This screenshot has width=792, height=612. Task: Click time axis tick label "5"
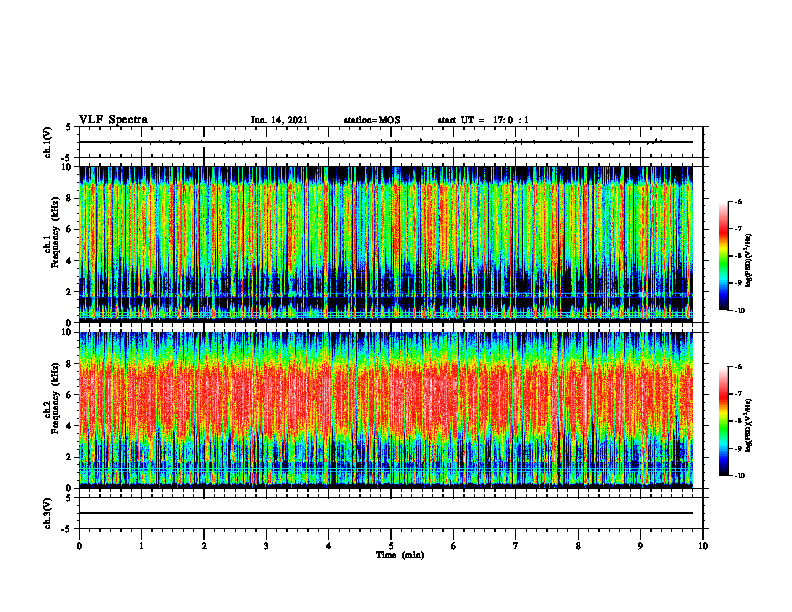point(391,546)
